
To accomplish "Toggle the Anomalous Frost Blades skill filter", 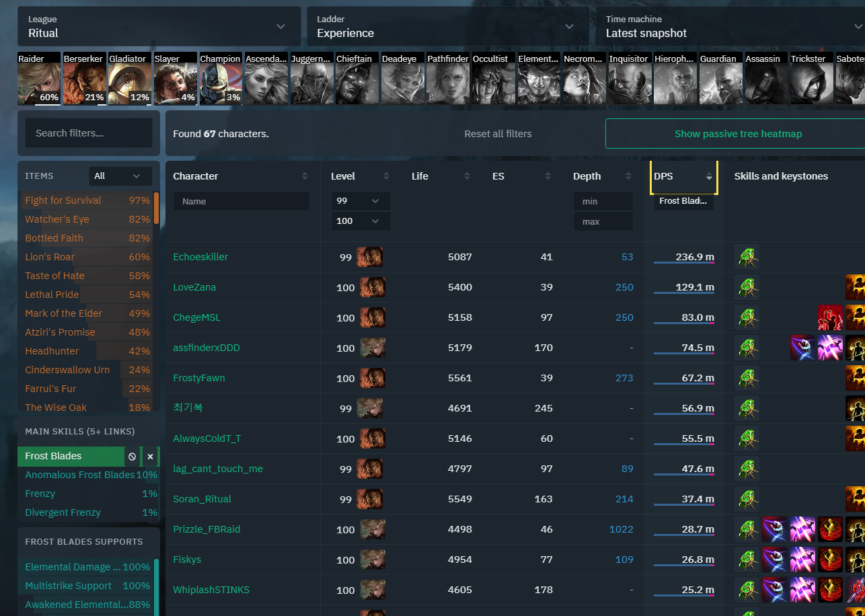I will pyautogui.click(x=80, y=475).
